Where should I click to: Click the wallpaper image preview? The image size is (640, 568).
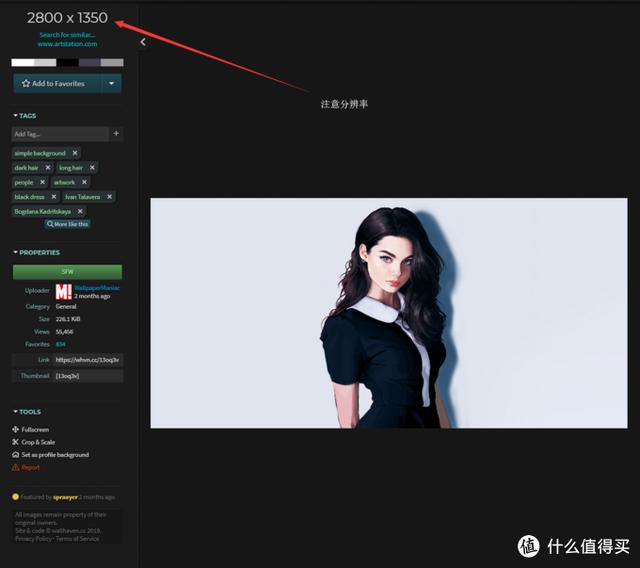pos(389,313)
